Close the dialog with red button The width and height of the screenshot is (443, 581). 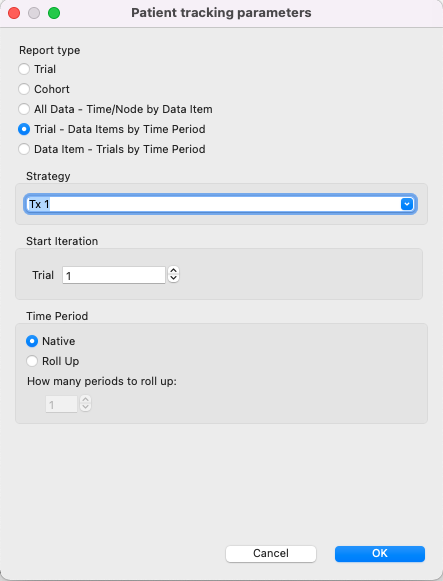point(14,13)
